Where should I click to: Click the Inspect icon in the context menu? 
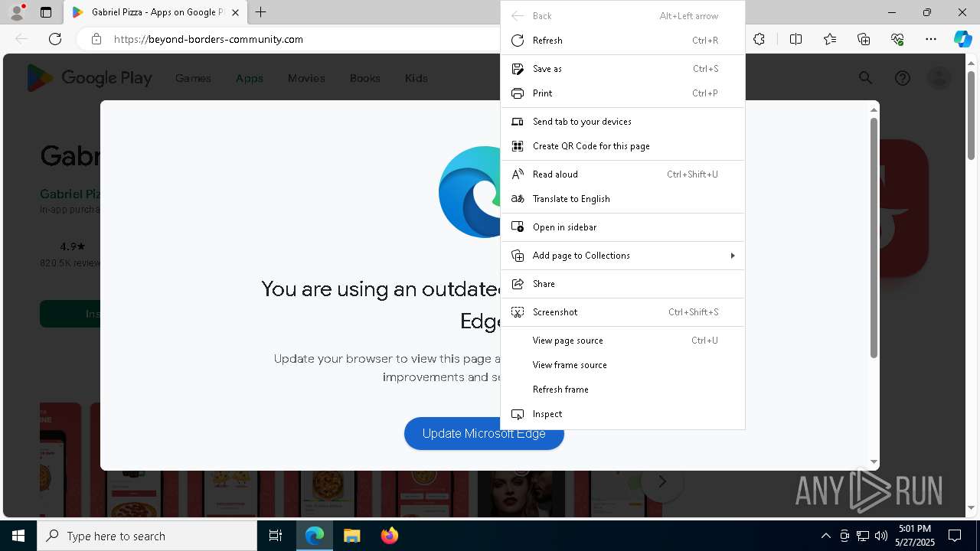click(518, 414)
